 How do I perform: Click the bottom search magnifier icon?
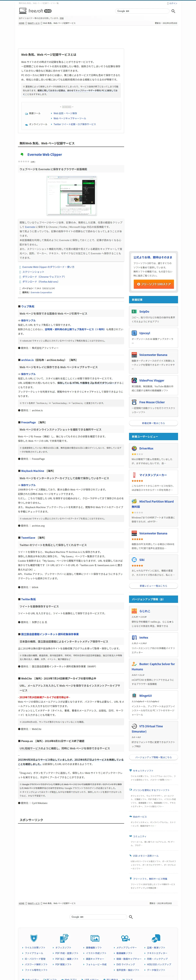(x=131, y=917)
